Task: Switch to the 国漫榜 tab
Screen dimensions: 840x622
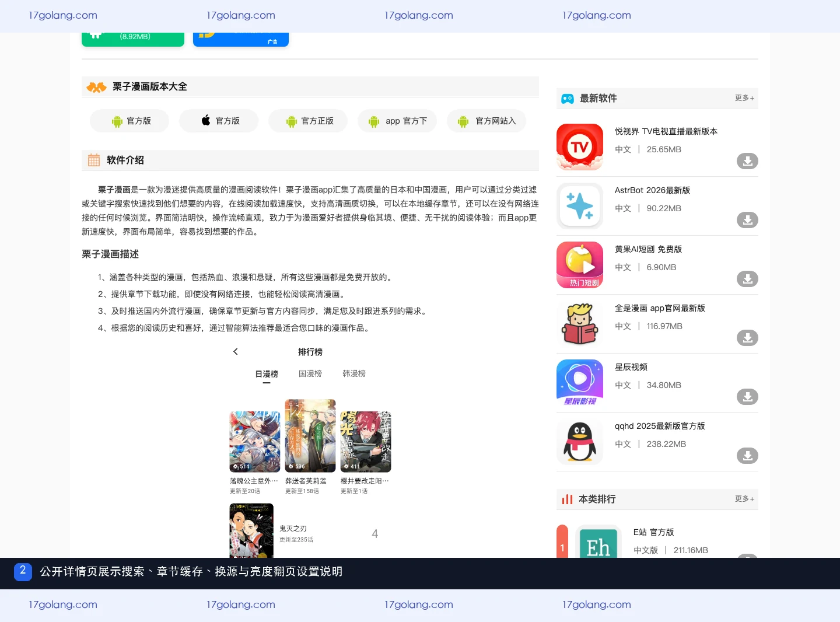Action: click(x=310, y=373)
